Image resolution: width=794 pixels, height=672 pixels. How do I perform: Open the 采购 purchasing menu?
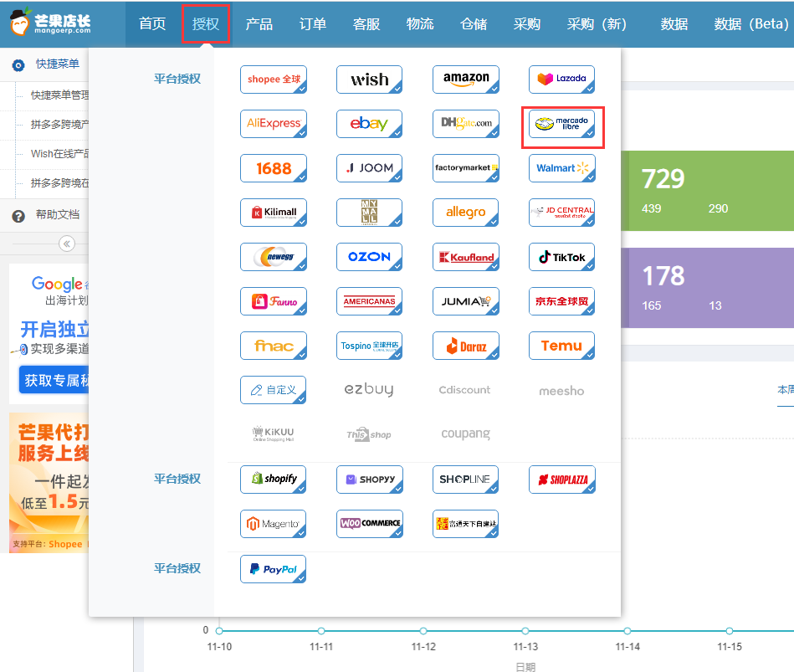(527, 23)
